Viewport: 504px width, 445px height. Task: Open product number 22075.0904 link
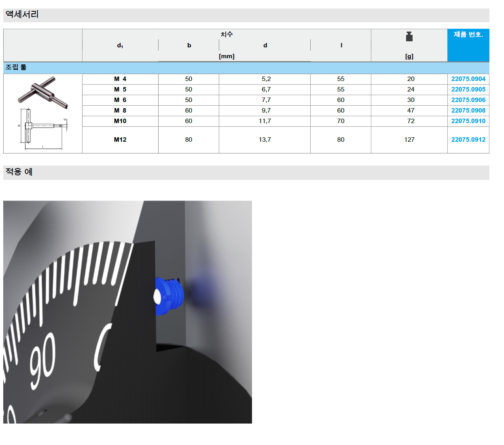468,79
